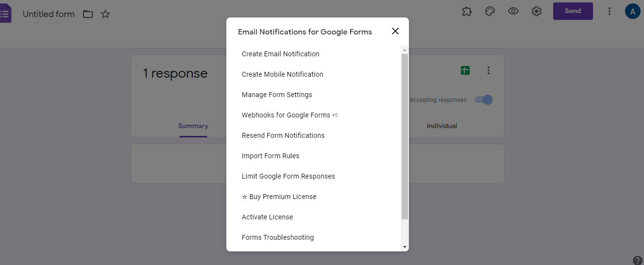Image resolution: width=644 pixels, height=265 pixels.
Task: Open the add-ons puzzle icon
Action: click(467, 11)
